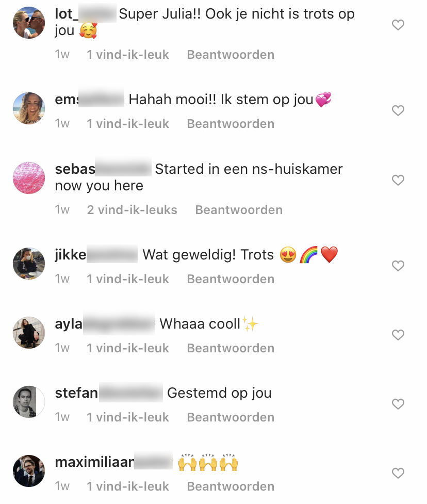Open lot_ profile picture avatar
Screen dimensions: 427x504
(x=29, y=23)
